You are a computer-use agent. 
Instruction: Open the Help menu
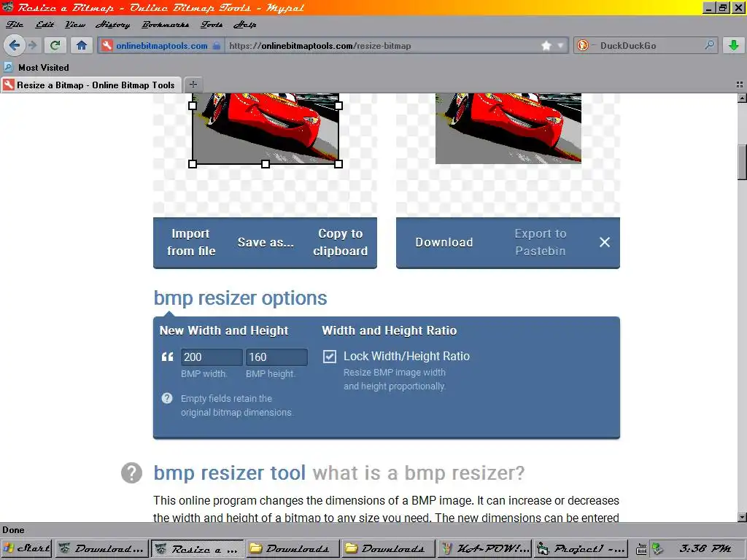tap(245, 24)
